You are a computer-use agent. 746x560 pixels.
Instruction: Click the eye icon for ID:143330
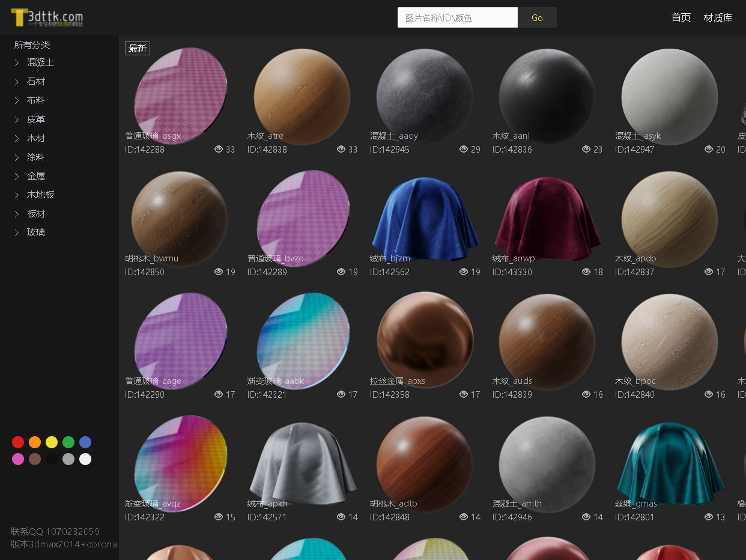click(586, 272)
